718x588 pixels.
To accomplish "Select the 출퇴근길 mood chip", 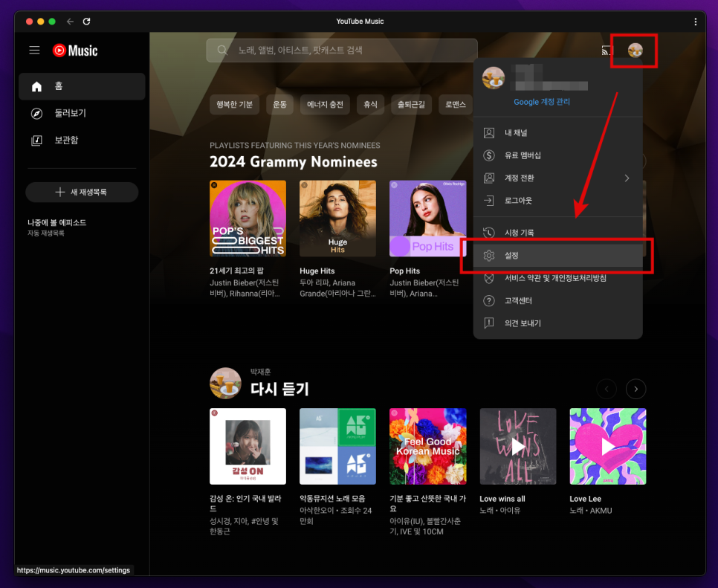I will point(411,104).
